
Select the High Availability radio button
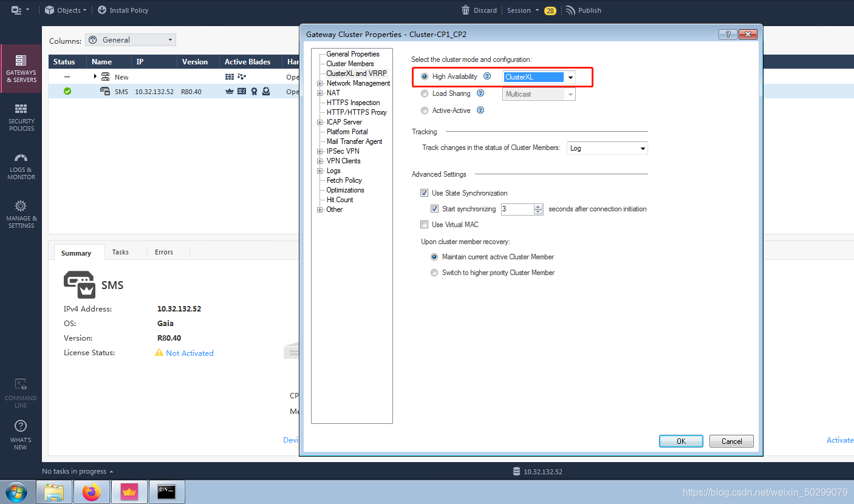coord(425,77)
